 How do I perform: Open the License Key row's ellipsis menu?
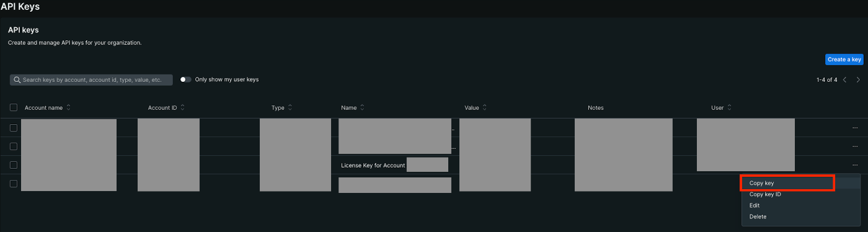(x=855, y=165)
